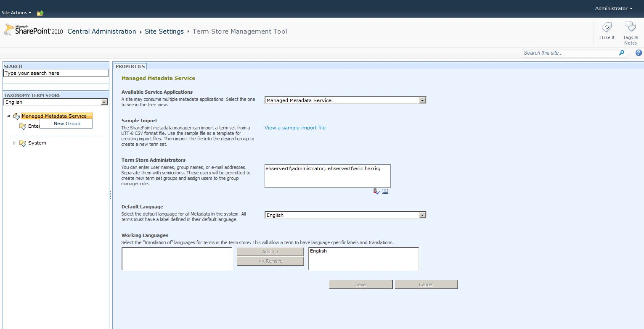The height and width of the screenshot is (329, 644).
Task: Click the Search this site box
Action: pyautogui.click(x=570, y=53)
